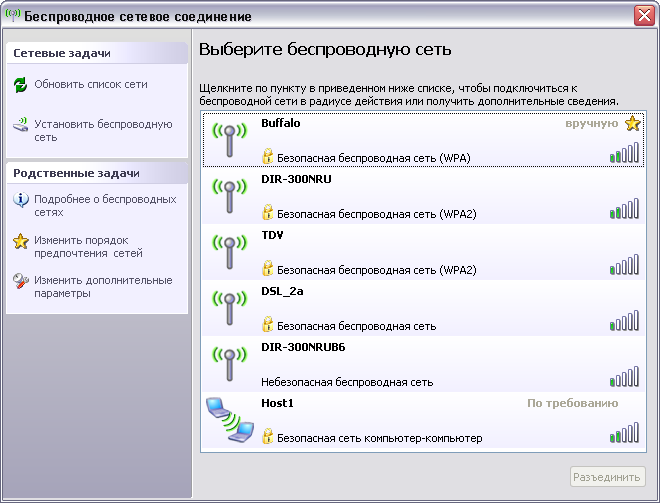Open 'Изменить дополнительные параметры' link
The height and width of the screenshot is (503, 660).
coord(103,287)
